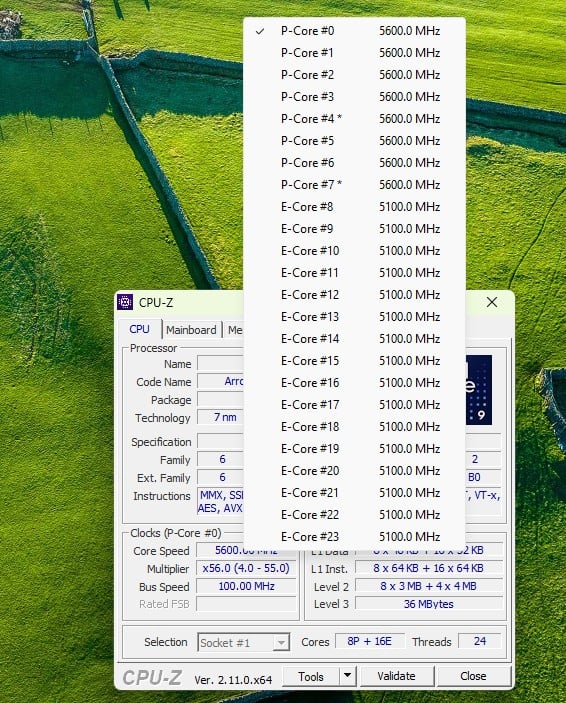
Task: Choose P-Core #7 entry
Action: coord(354,184)
